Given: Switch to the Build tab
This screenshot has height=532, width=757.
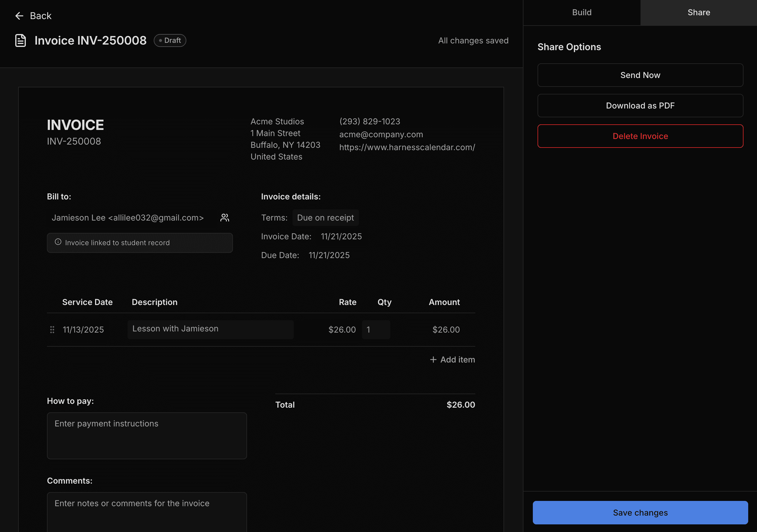Looking at the screenshot, I should 582,13.
